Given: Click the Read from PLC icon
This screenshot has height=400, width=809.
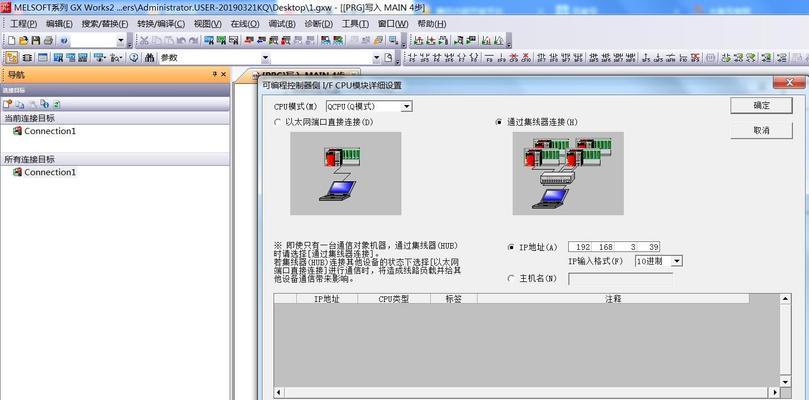Looking at the screenshot, I should click(x=261, y=40).
